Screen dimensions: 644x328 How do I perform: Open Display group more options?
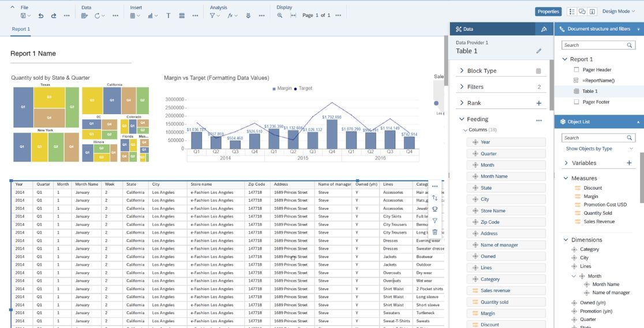tap(338, 15)
